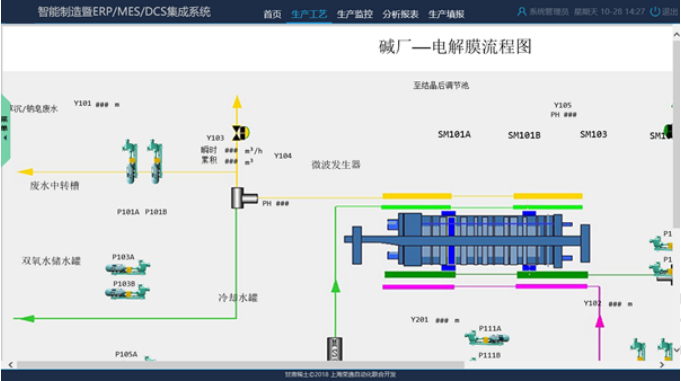Click the PH reading near microwave generator
This screenshot has width=681, height=381.
tap(275, 203)
